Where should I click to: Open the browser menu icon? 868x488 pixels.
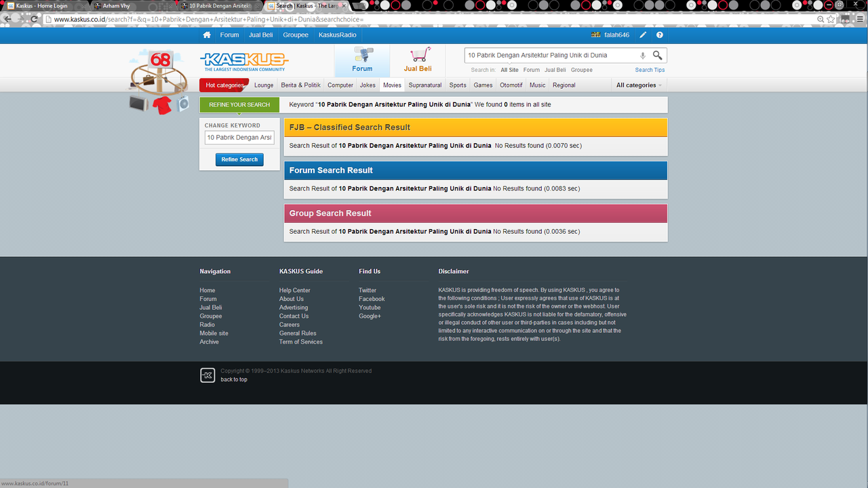pos(861,19)
